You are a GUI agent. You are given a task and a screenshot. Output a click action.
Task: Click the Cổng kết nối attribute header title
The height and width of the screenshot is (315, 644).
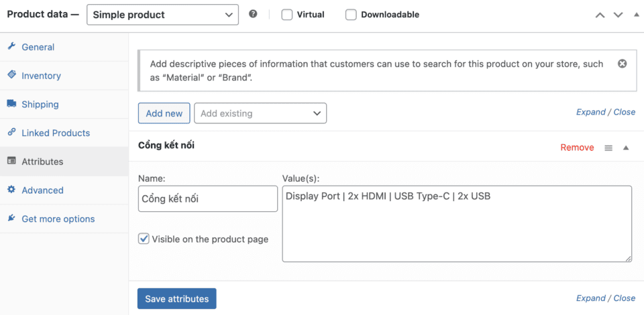click(166, 145)
